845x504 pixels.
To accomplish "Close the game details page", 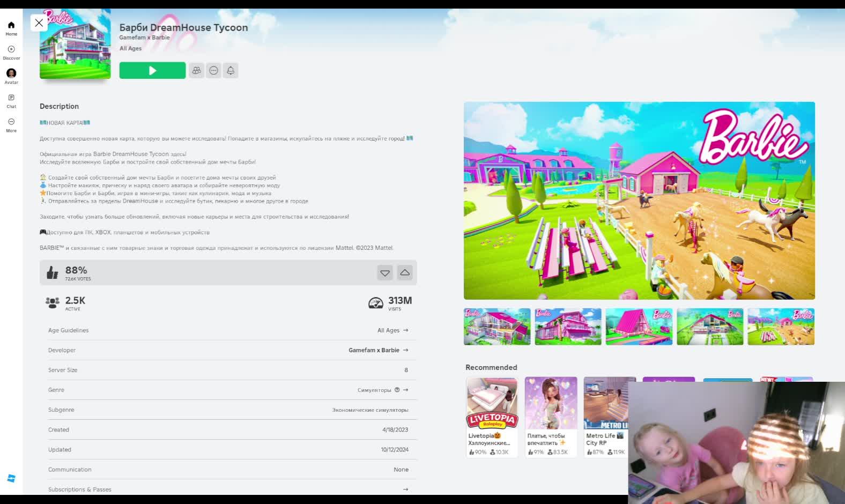I will [39, 23].
